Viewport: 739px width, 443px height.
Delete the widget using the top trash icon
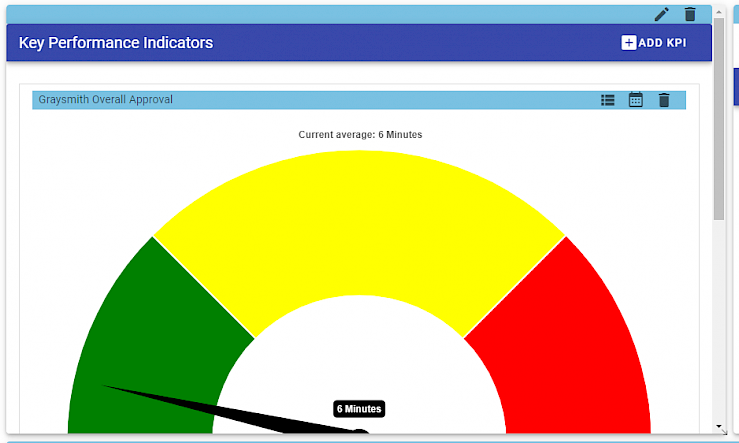click(x=689, y=14)
